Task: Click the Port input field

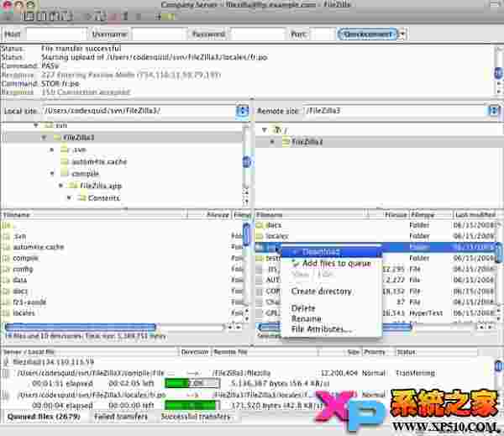Action: point(323,34)
